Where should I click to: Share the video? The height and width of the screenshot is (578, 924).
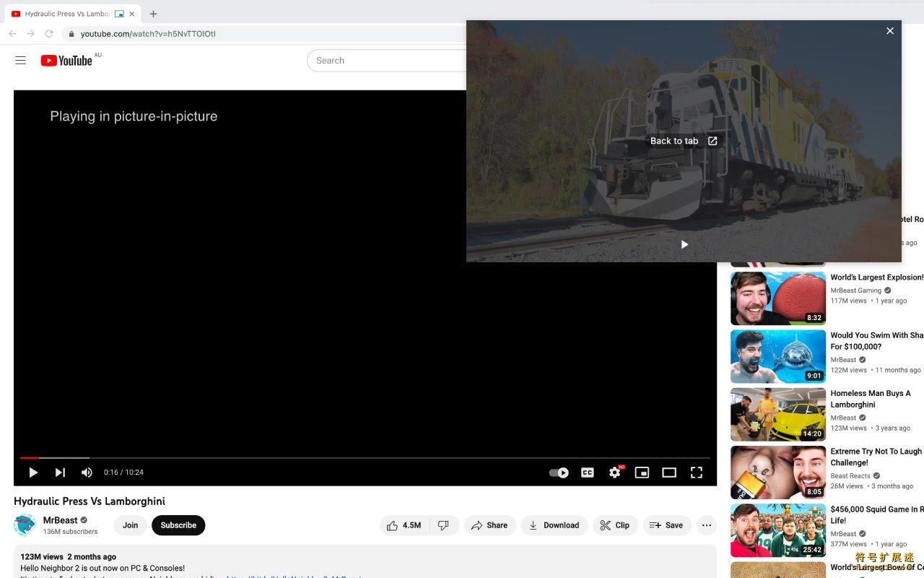coord(490,525)
